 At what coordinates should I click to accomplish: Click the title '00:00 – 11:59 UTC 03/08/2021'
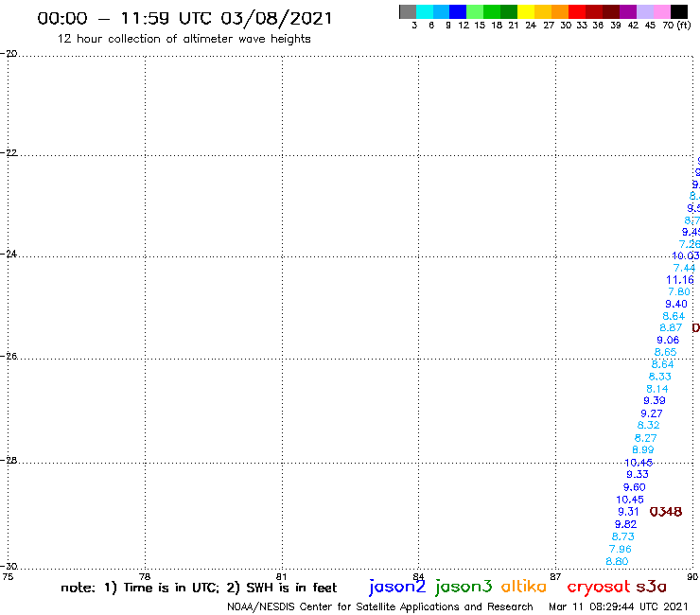[x=184, y=19]
